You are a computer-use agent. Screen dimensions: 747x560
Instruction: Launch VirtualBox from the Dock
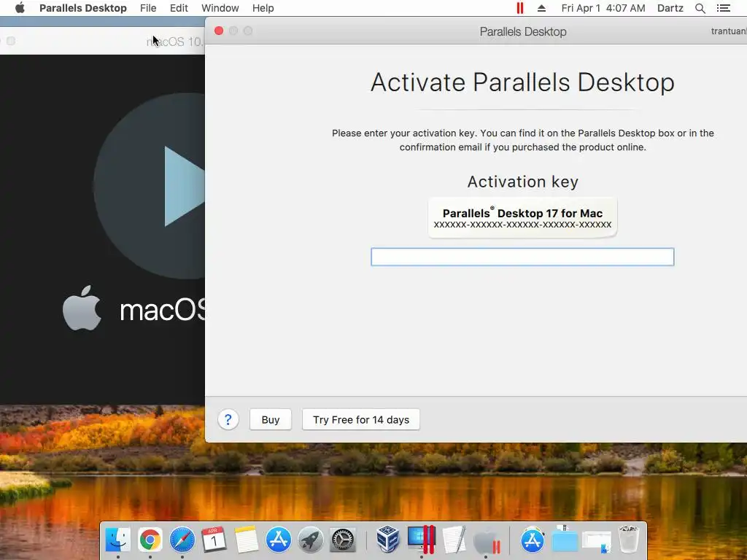coord(388,540)
